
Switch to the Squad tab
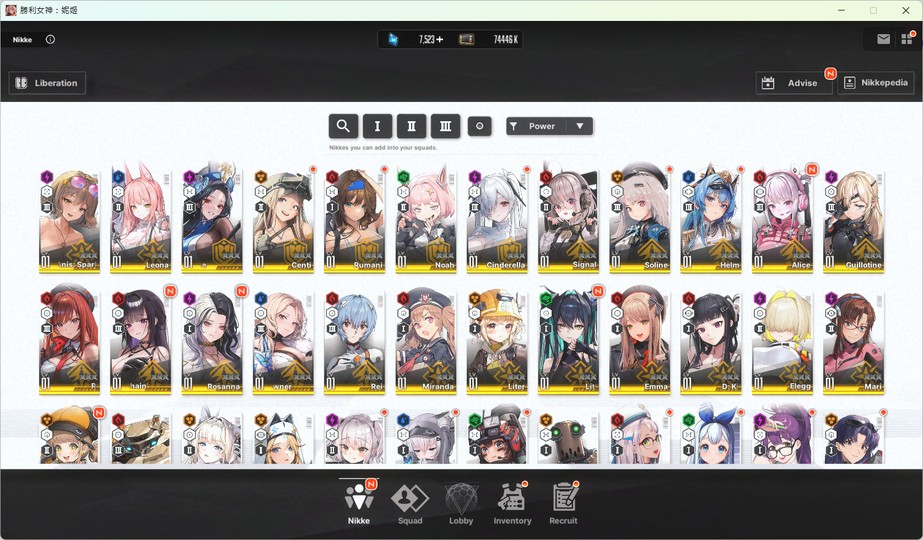(410, 502)
